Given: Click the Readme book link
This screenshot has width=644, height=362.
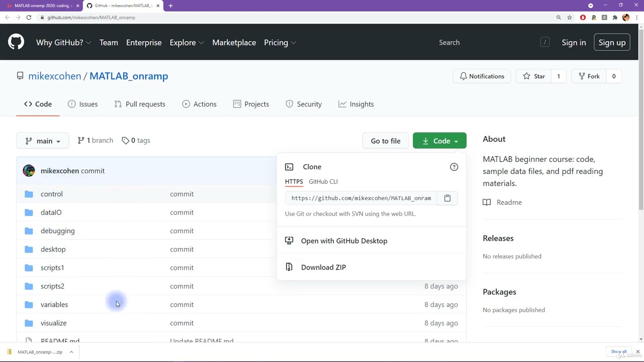Looking at the screenshot, I should click(x=502, y=202).
